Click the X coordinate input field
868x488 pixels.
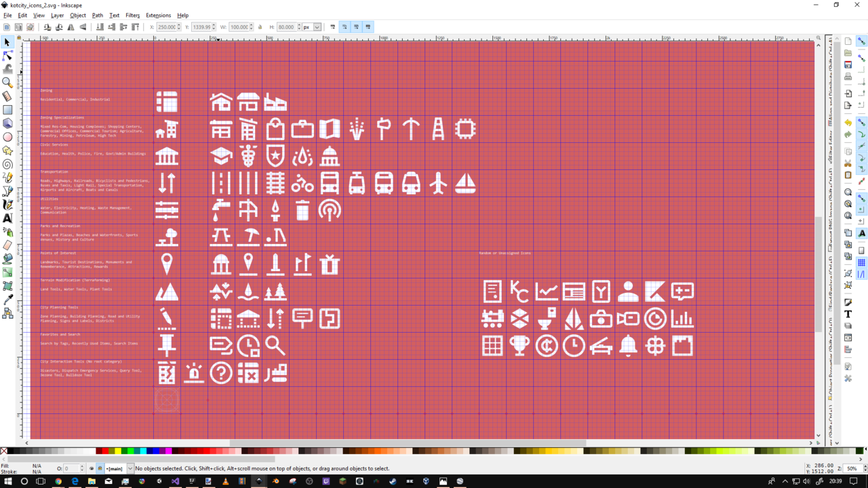pos(166,27)
